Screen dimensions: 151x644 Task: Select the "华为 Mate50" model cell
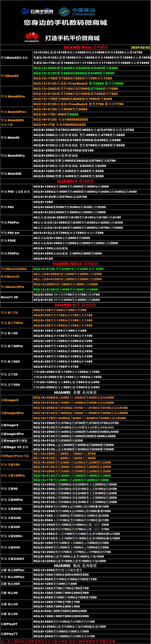coord(16,137)
